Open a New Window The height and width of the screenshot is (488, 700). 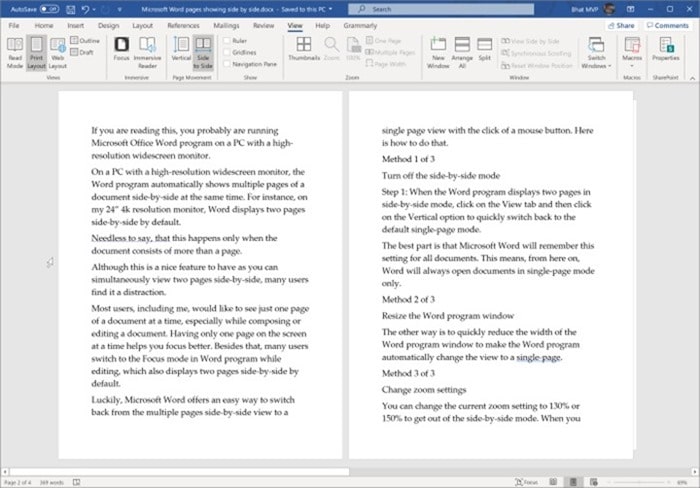(438, 53)
